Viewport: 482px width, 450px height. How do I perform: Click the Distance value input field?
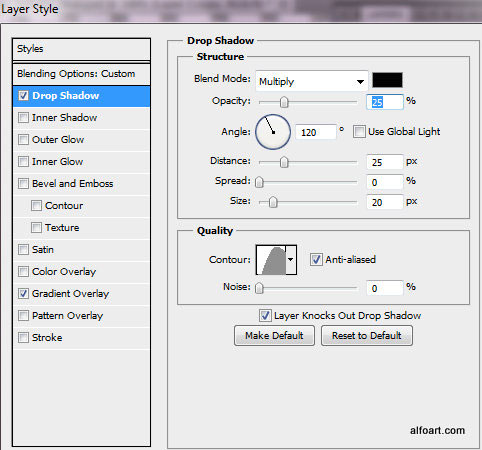point(385,162)
